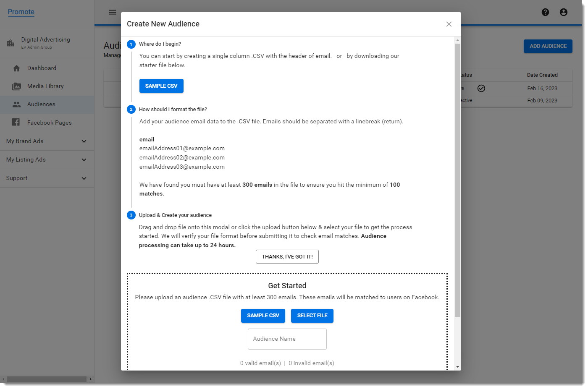Image resolution: width=588 pixels, height=389 pixels.
Task: Open the Media Library menu item
Action: 45,86
